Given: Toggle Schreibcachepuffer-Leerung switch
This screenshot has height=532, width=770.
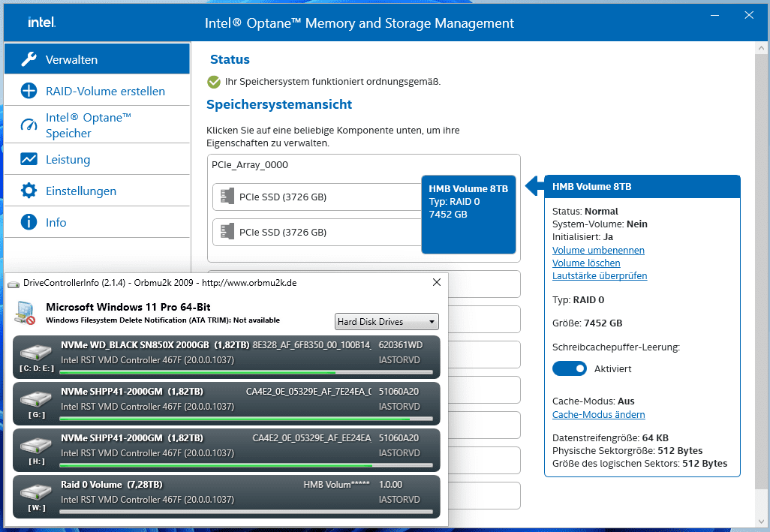Looking at the screenshot, I should (x=569, y=368).
